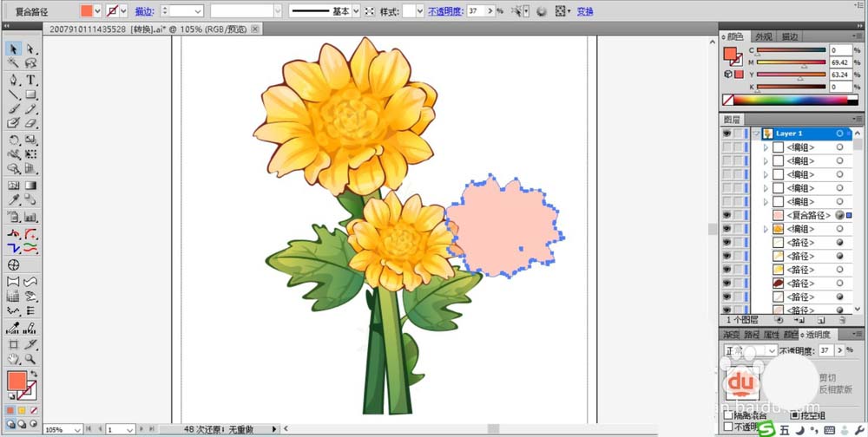Open the Color panel flyout menu
The height and width of the screenshot is (437, 868).
[857, 36]
